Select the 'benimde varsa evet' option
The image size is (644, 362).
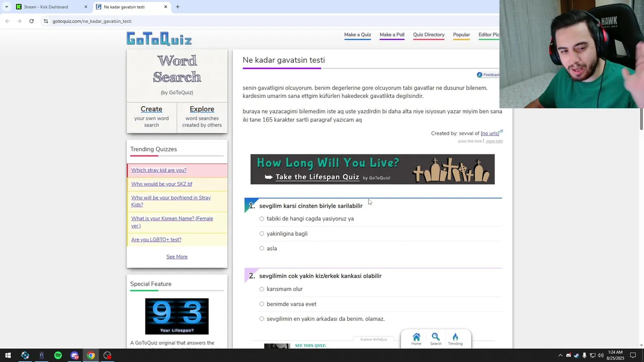(262, 304)
